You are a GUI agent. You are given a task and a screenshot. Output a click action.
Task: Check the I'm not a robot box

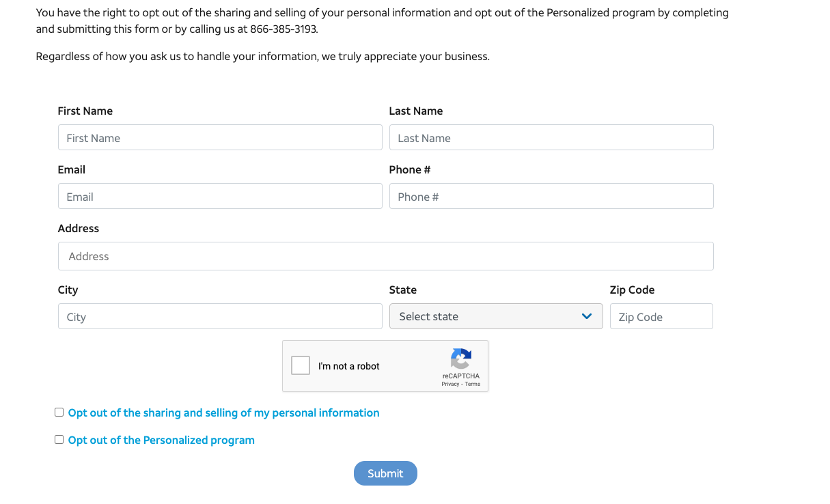(x=301, y=366)
